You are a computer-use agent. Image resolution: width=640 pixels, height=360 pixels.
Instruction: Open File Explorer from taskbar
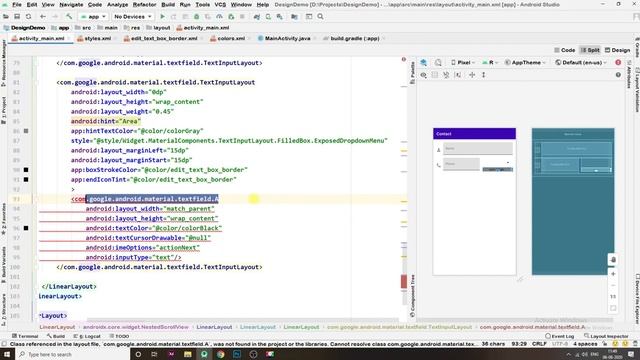click(187, 354)
